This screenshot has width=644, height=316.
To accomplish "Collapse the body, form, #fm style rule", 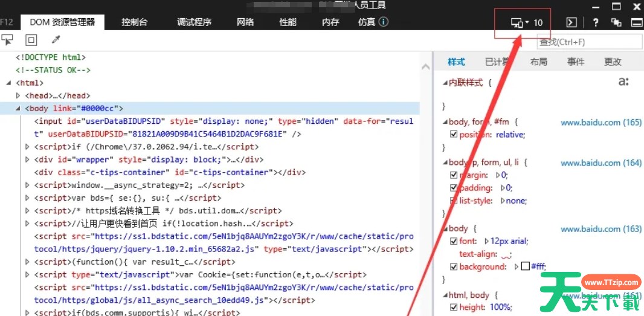I will coord(445,122).
